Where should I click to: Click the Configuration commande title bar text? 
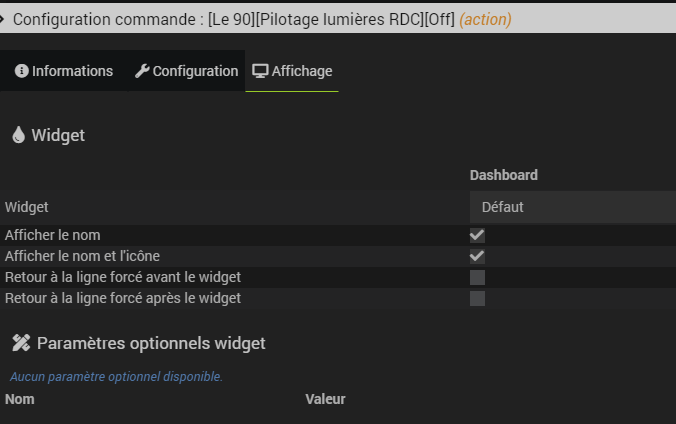[234, 19]
